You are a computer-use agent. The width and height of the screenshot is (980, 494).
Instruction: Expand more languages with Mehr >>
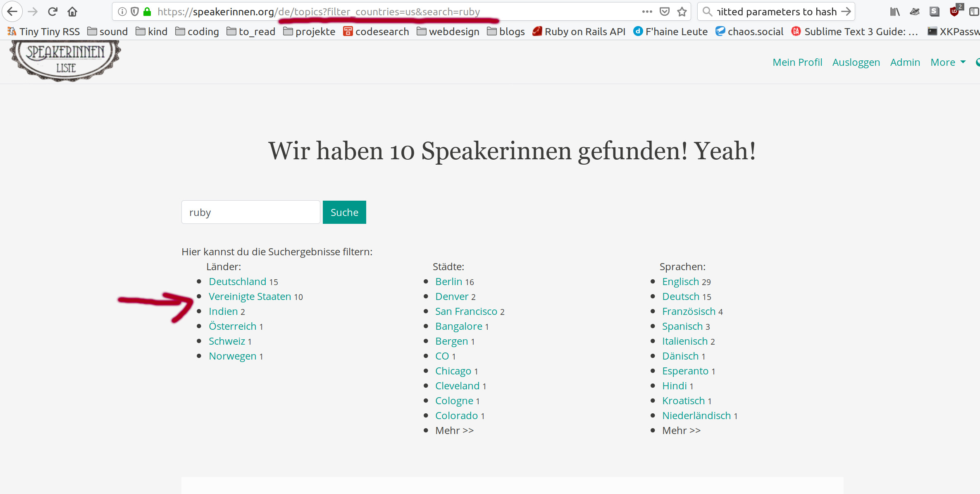coord(681,430)
